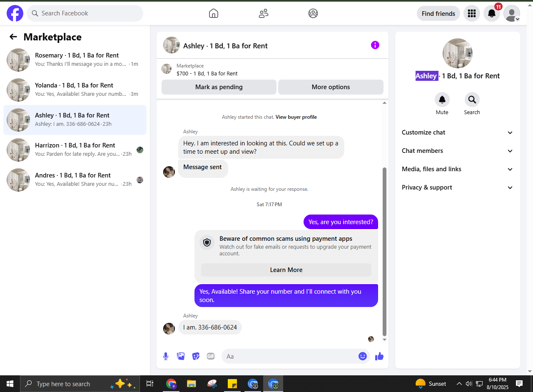Click the chat scrollbar thumb
The height and width of the screenshot is (392, 533).
(385, 252)
